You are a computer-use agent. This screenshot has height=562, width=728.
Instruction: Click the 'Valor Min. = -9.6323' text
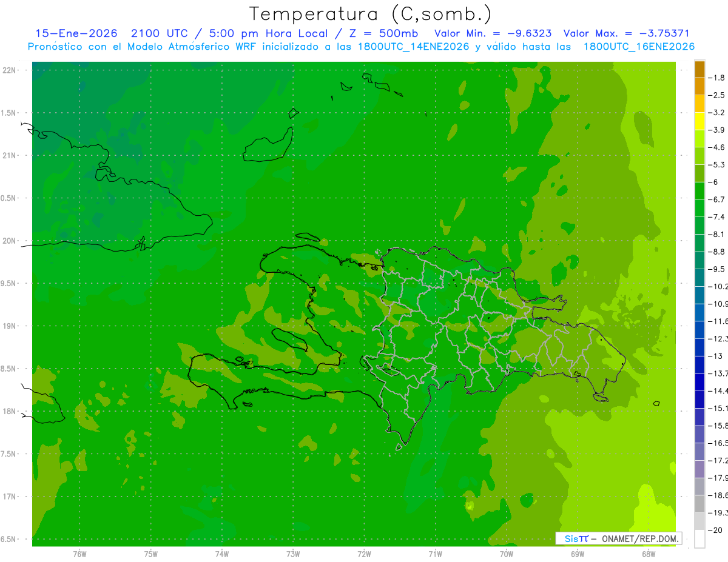click(x=493, y=33)
